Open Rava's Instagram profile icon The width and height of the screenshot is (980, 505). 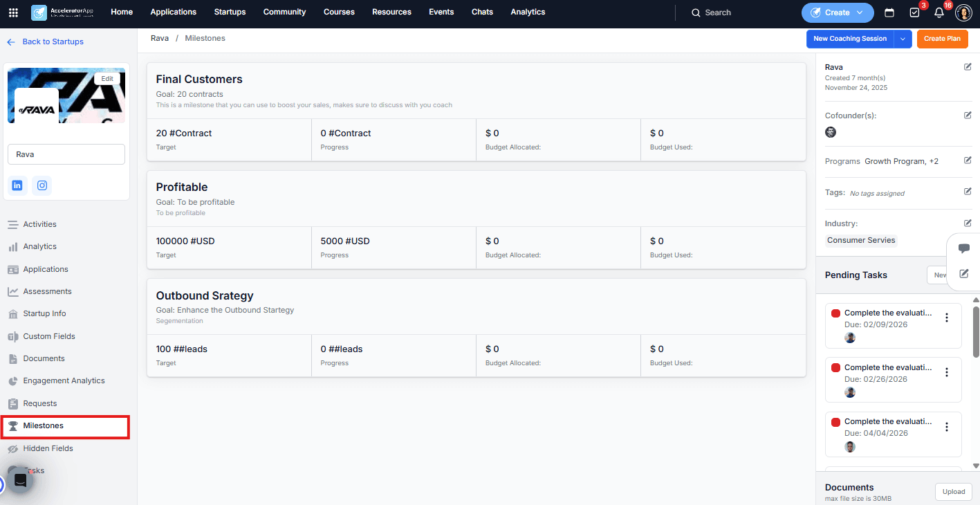(42, 185)
